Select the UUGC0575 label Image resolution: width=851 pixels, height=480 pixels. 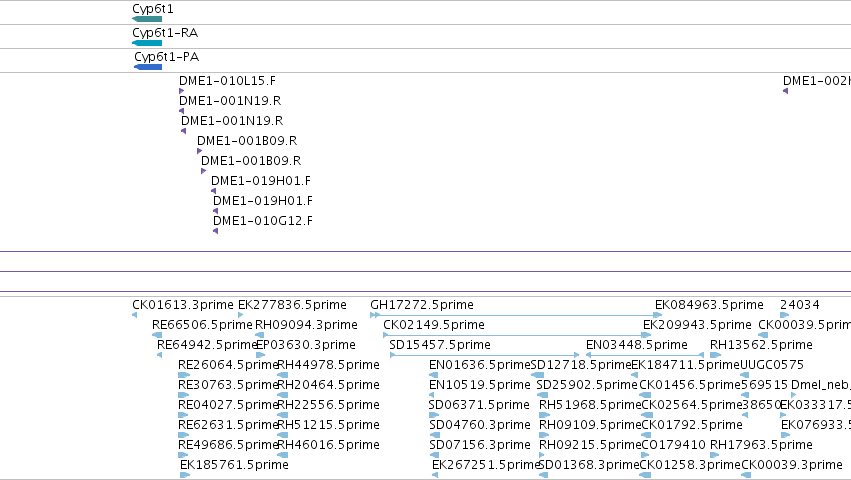point(772,365)
